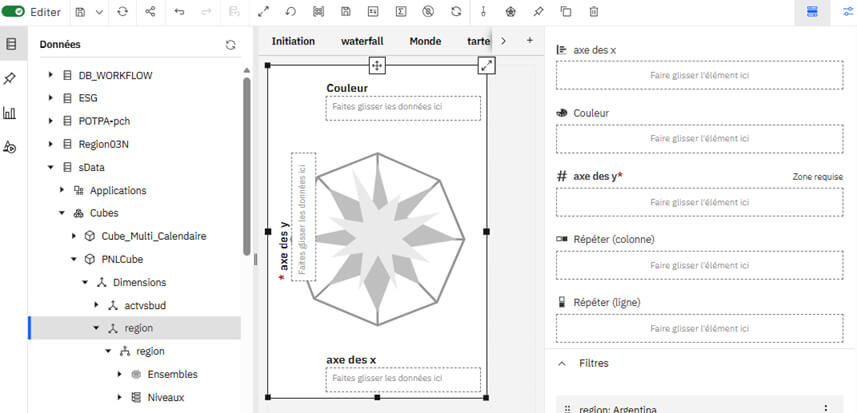Click the sigma summarize icon

401,12
